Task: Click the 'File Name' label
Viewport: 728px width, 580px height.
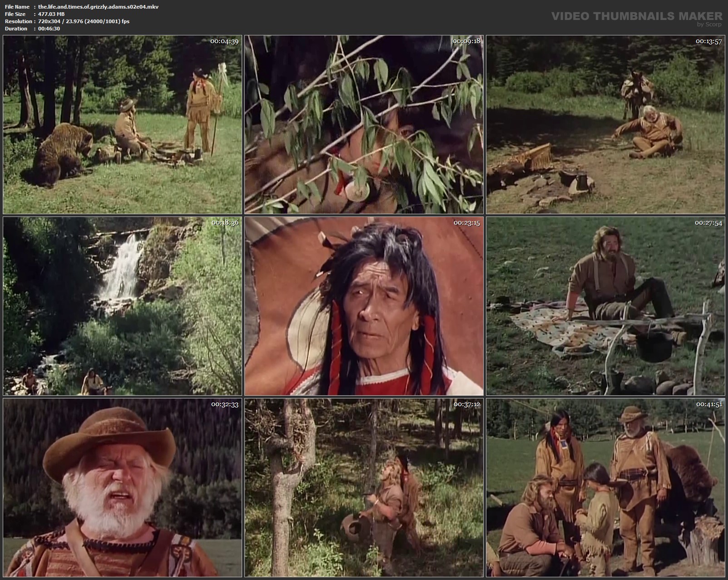Action: coord(17,7)
